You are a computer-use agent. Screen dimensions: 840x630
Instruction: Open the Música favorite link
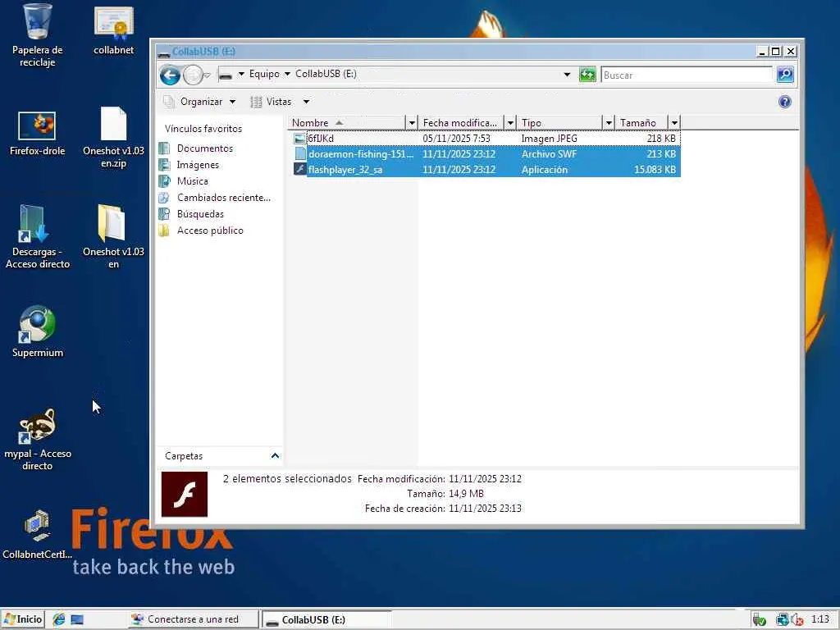click(x=193, y=181)
